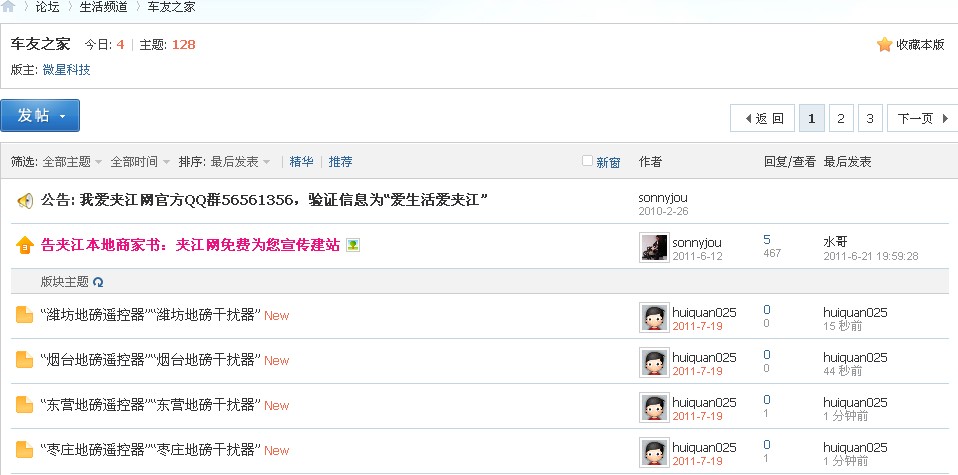958x475 pixels.
Task: Open the 烟台地磅遥控器 thread title
Action: point(150,360)
